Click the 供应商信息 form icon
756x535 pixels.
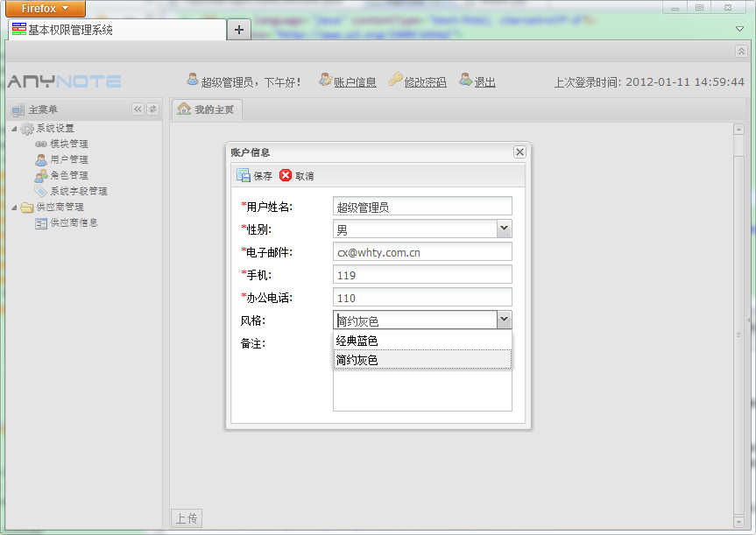pyautogui.click(x=41, y=223)
